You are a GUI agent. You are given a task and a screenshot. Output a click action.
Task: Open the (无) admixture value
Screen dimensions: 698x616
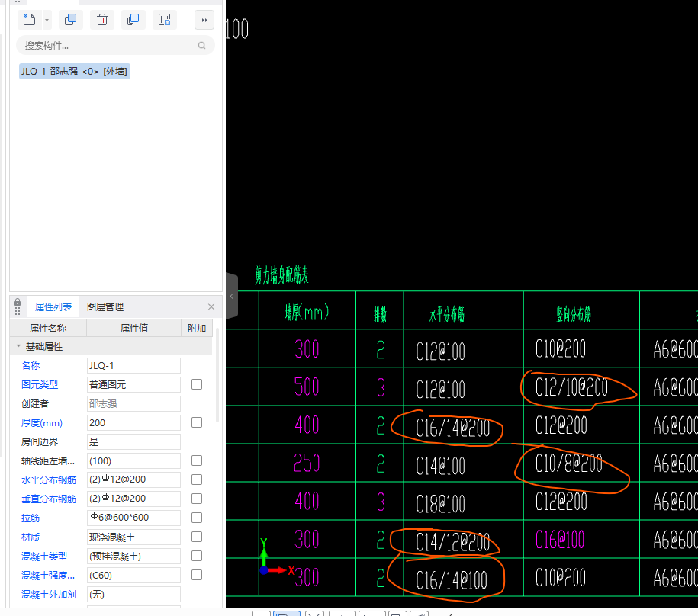pyautogui.click(x=133, y=595)
